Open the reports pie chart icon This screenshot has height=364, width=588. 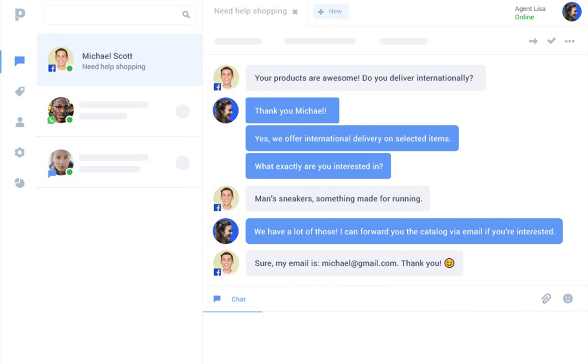[20, 183]
